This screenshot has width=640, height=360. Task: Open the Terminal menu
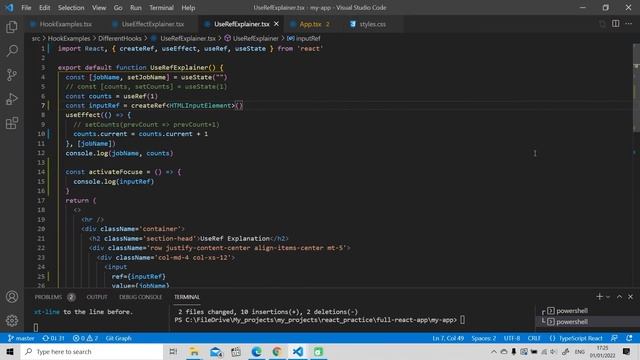[x=161, y=7]
